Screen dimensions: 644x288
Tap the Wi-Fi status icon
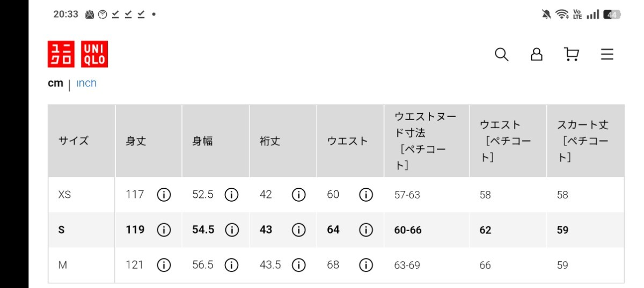(x=561, y=14)
